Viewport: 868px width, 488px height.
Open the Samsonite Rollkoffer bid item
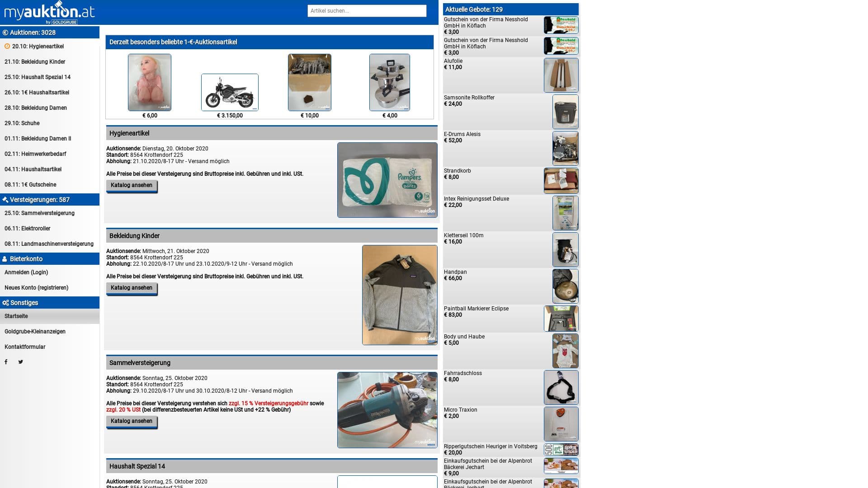click(x=469, y=98)
